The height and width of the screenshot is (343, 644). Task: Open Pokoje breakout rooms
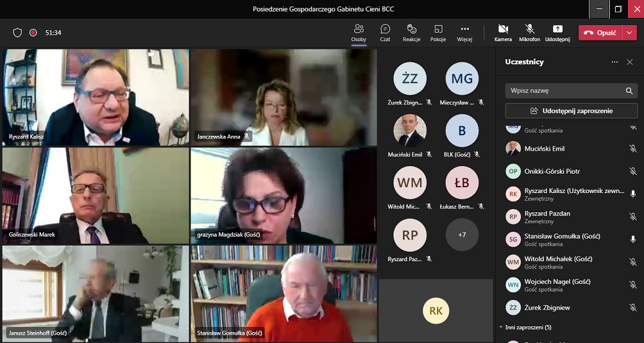click(x=438, y=33)
